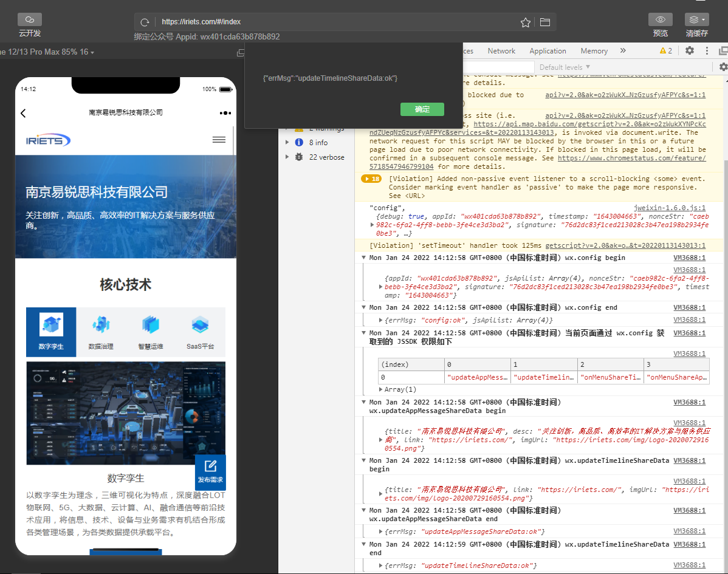728x574 pixels.
Task: Click the verbose bug icon
Action: click(x=299, y=157)
